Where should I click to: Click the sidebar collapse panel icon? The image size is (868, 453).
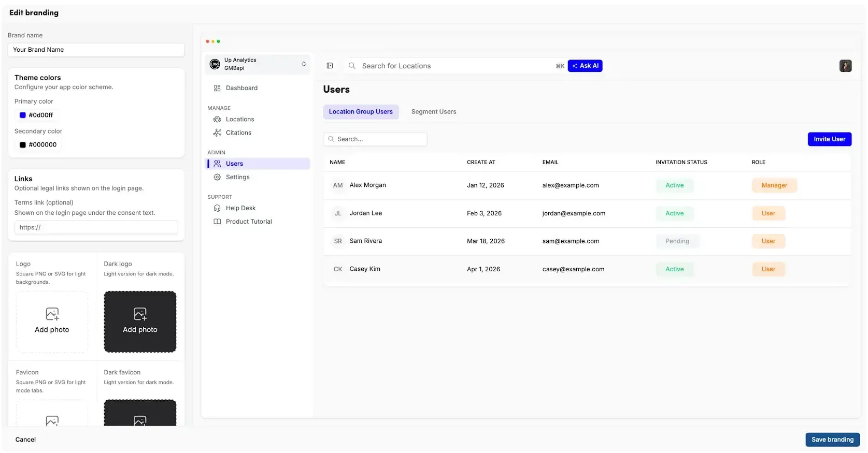pos(330,66)
